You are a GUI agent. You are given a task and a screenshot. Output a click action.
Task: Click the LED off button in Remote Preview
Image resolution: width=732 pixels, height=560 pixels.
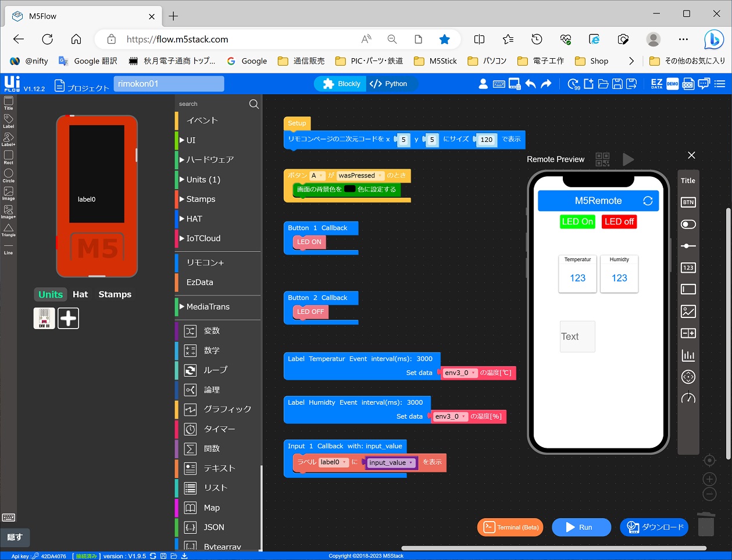click(x=619, y=222)
